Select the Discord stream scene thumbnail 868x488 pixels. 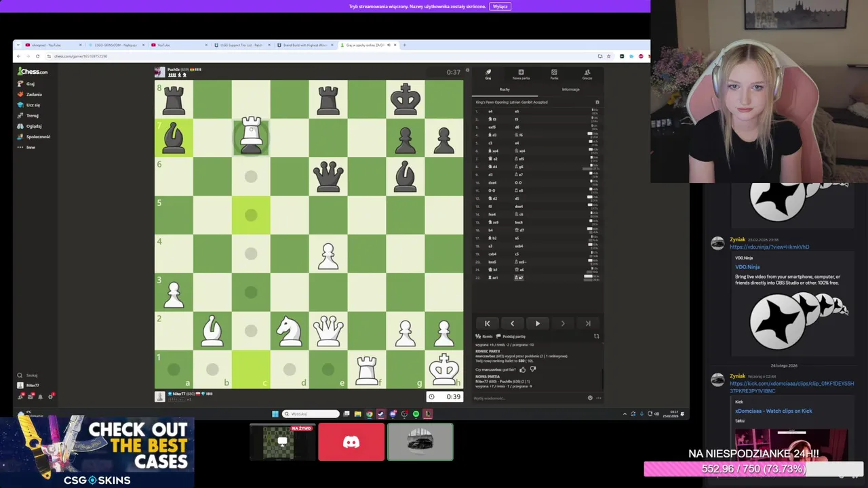click(x=351, y=442)
